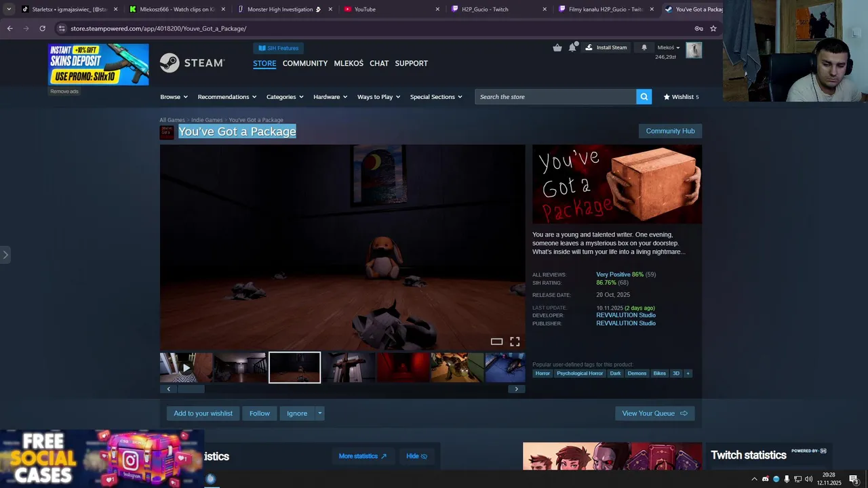This screenshot has width=868, height=488.
Task: Open the CHAT menu item
Action: [379, 63]
